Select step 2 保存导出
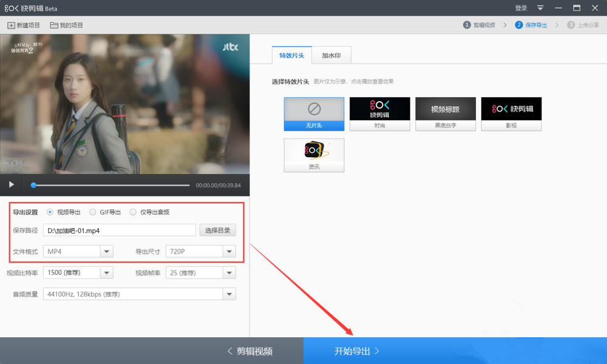Viewport: 607px width, 364px height. pos(531,25)
